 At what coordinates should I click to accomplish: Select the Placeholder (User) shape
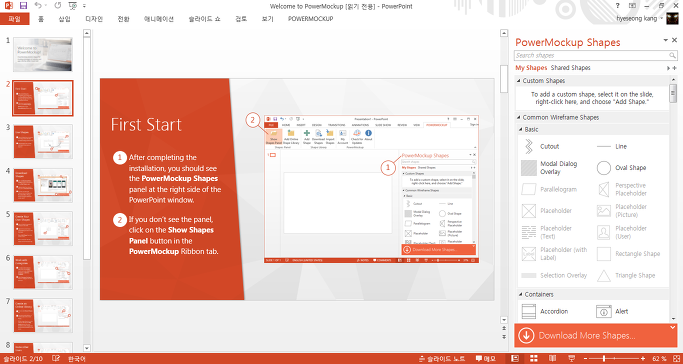622,232
